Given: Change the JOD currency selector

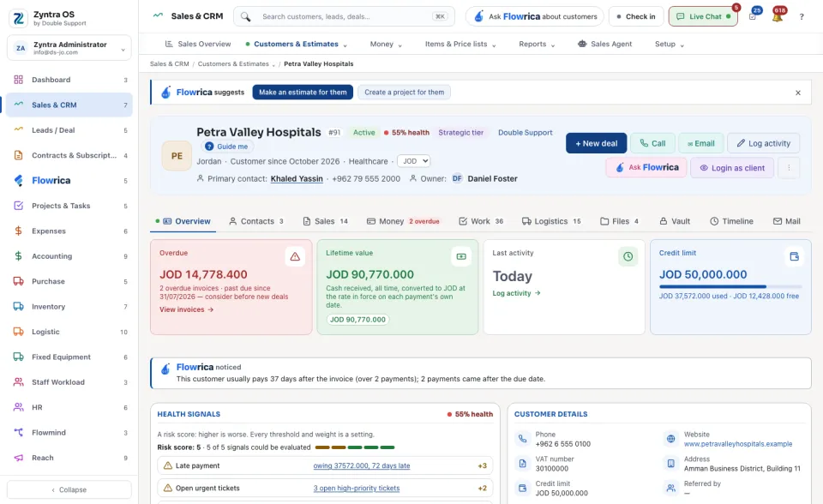Looking at the screenshot, I should point(413,161).
